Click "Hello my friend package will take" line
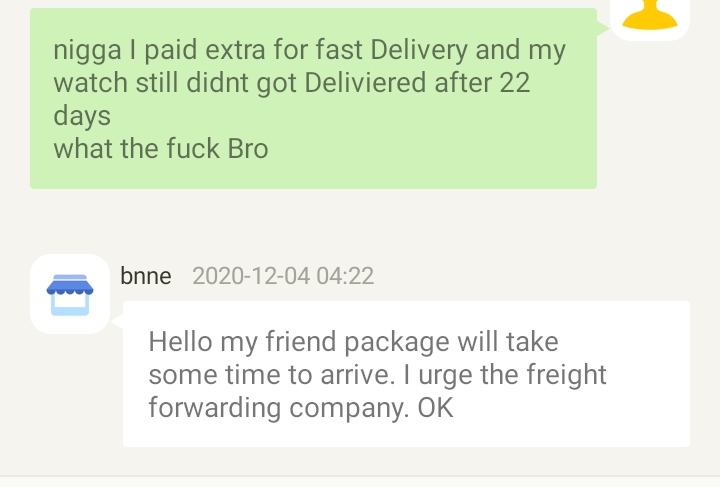This screenshot has height=487, width=720. pos(353,341)
